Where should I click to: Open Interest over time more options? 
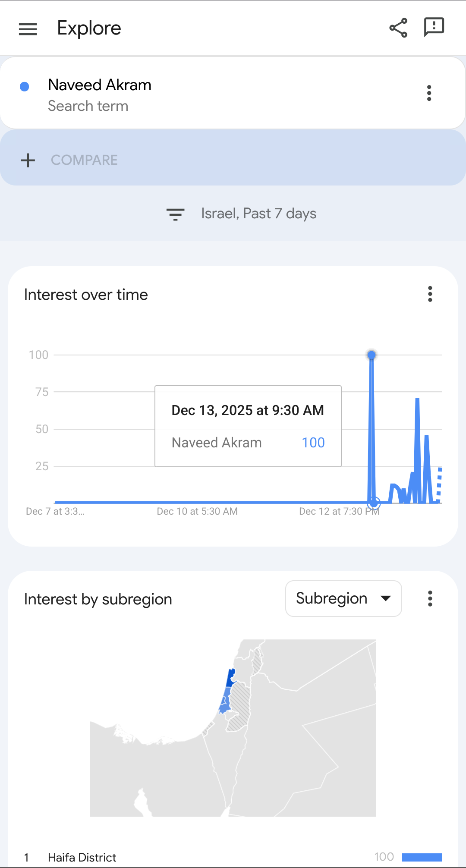[x=430, y=294]
